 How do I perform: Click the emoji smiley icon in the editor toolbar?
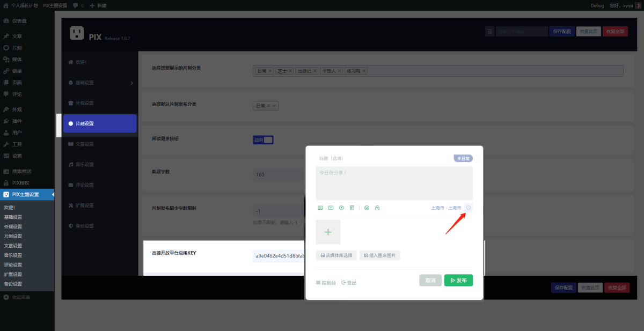pos(367,208)
